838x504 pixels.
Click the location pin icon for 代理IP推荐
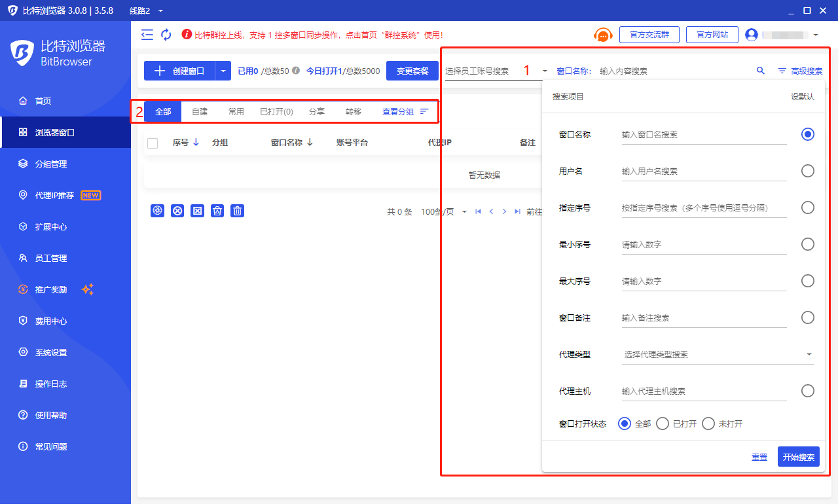click(x=23, y=196)
